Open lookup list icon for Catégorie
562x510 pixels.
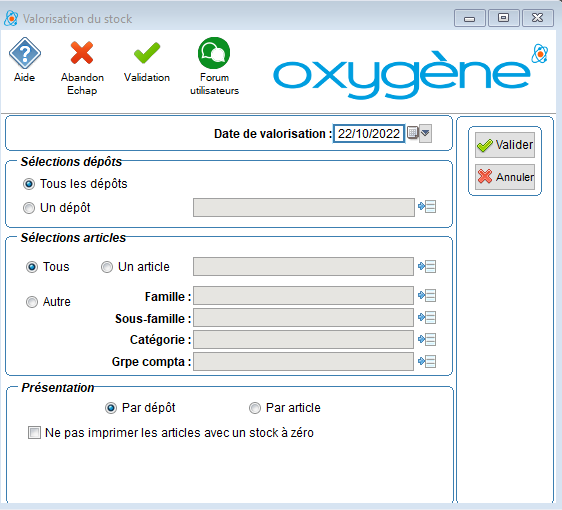tap(427, 339)
